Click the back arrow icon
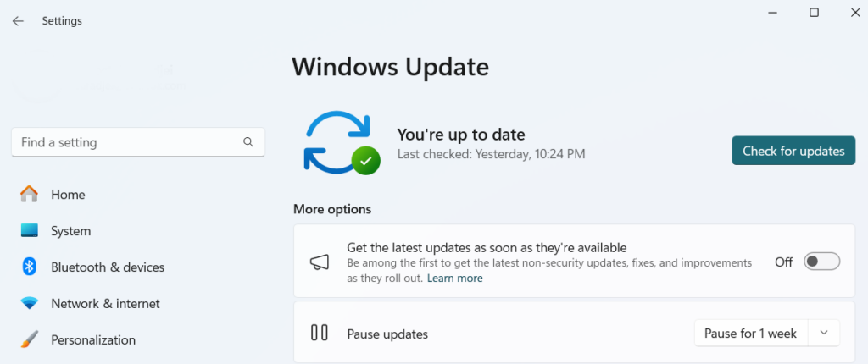This screenshot has width=868, height=364. pos(18,21)
